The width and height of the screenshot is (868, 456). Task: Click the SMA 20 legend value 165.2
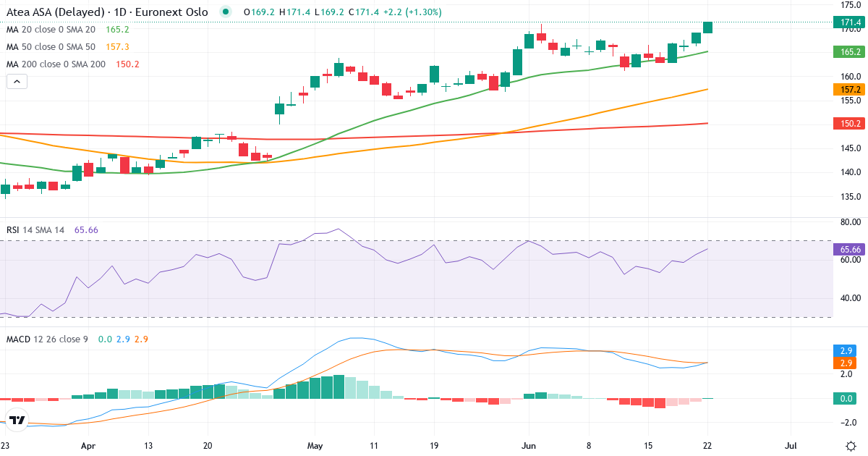117,30
